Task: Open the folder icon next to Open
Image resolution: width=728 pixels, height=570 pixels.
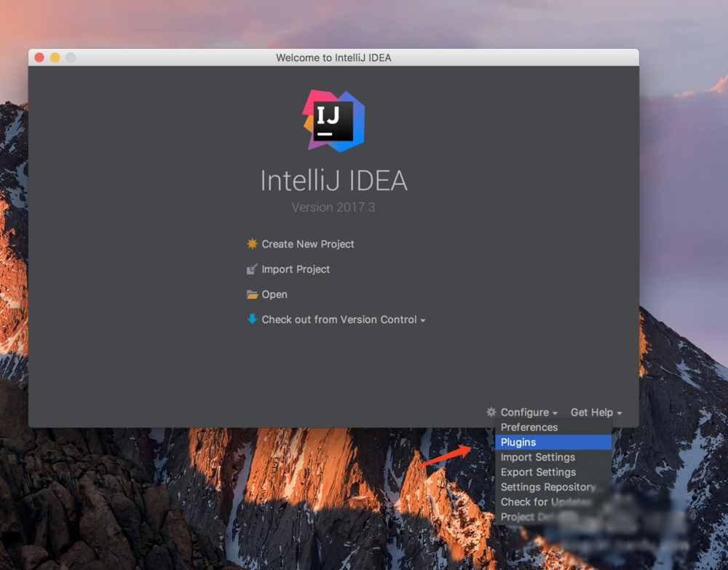Action: click(x=252, y=294)
